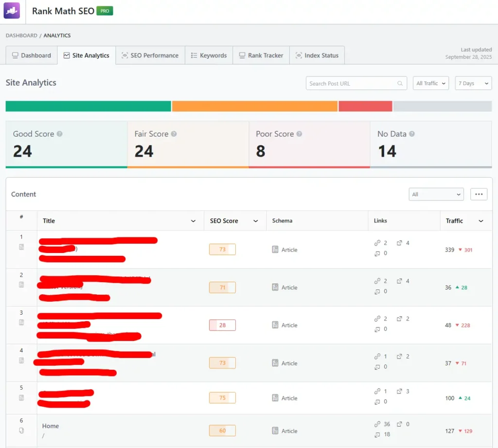Click the page icon beside Home row

[x=21, y=430]
